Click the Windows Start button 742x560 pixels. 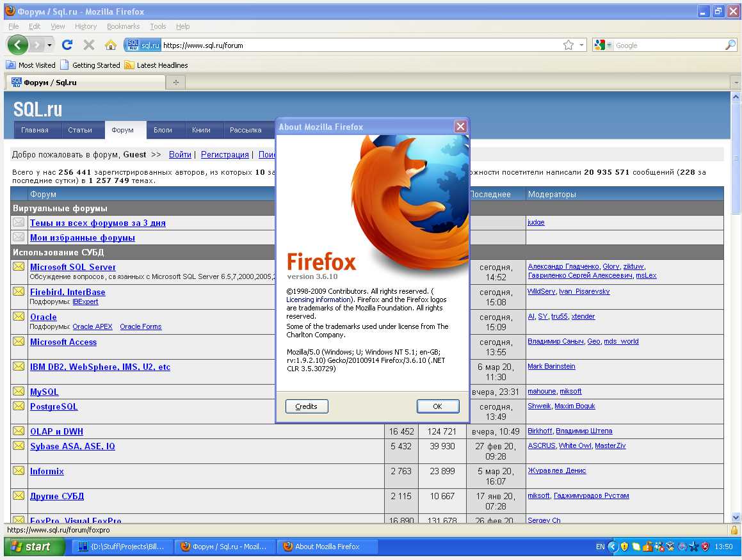click(x=35, y=547)
